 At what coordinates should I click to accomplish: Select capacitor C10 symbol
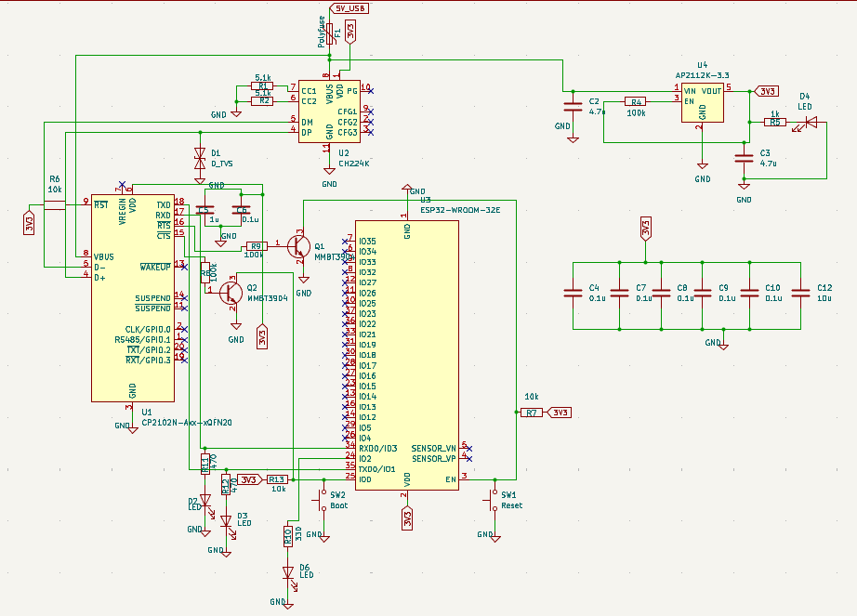(749, 294)
